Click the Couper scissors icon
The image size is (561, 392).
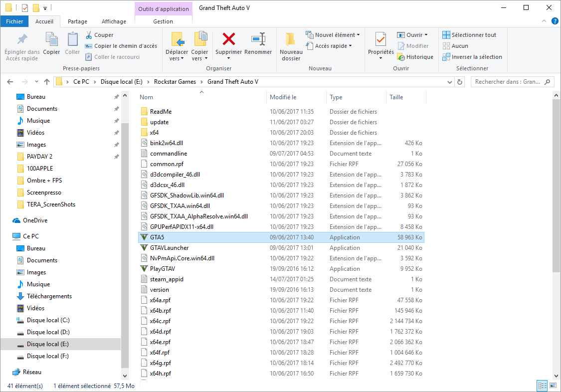coord(89,35)
